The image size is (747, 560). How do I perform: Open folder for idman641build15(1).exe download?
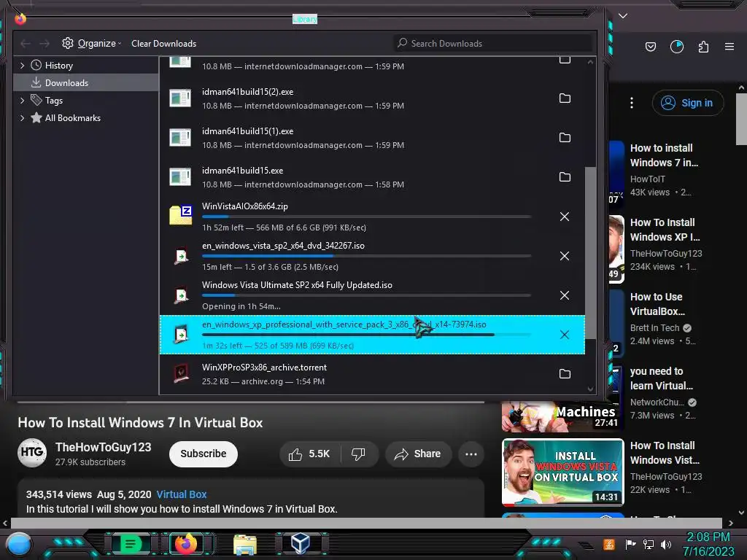(565, 138)
